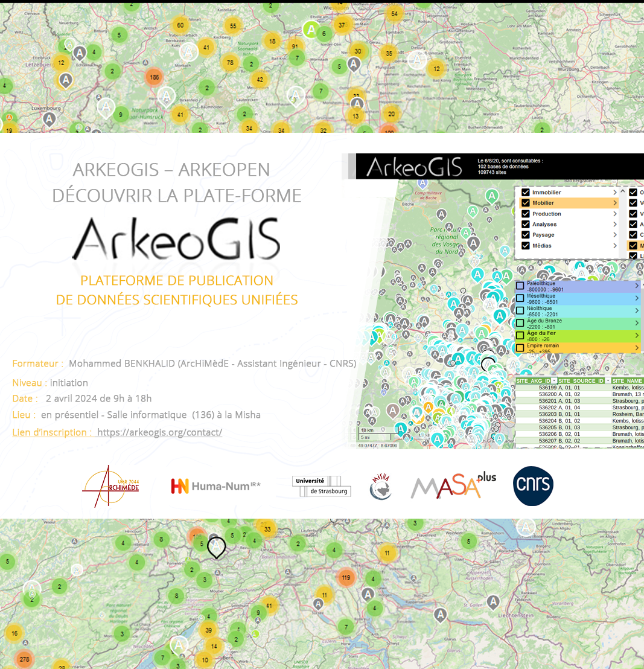Open the orange cluster marker labeled 119

346,578
